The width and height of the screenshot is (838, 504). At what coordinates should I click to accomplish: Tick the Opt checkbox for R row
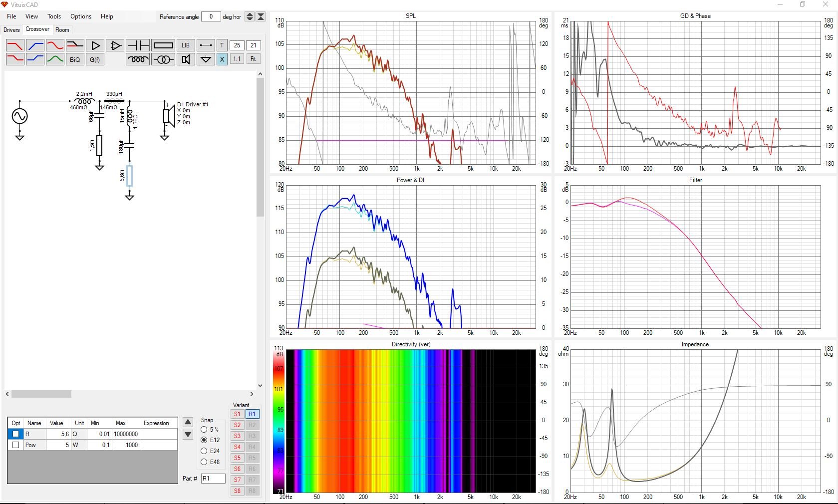pyautogui.click(x=16, y=434)
